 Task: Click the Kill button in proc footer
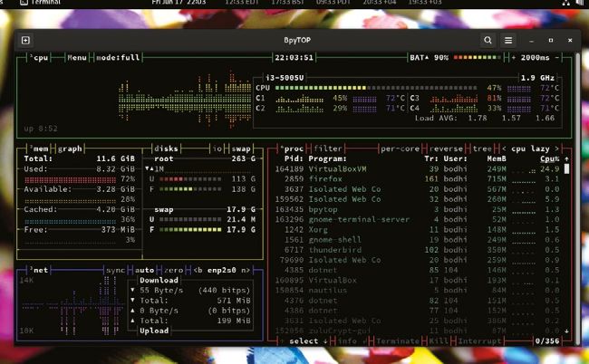click(433, 341)
